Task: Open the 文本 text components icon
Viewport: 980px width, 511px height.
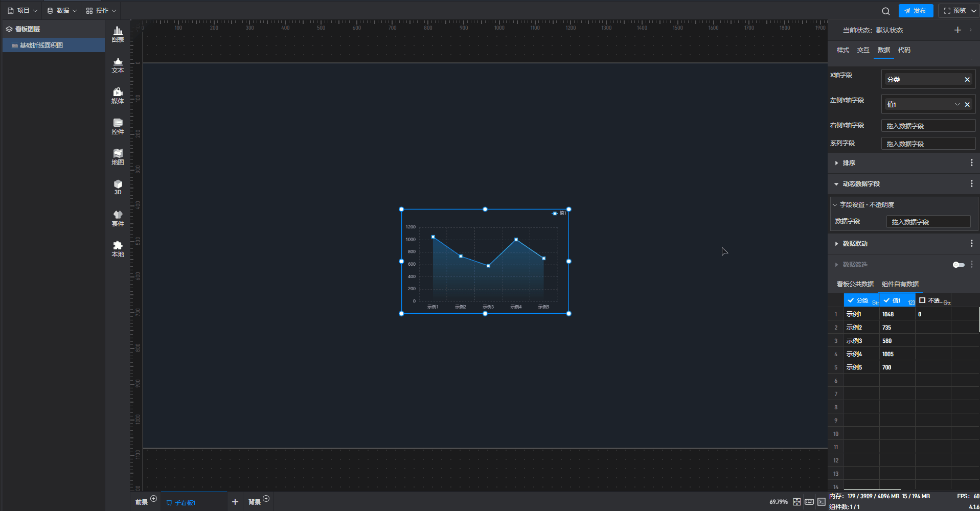Action: pyautogui.click(x=118, y=65)
